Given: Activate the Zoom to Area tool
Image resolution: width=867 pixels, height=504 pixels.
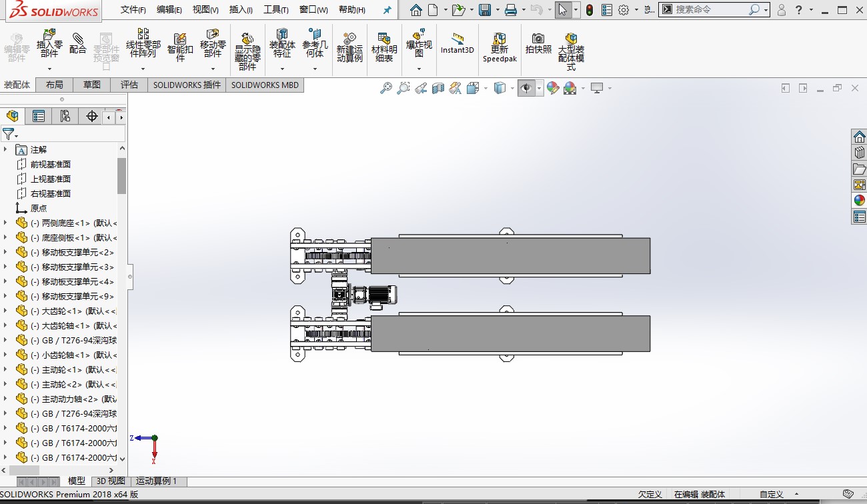Looking at the screenshot, I should (x=402, y=87).
